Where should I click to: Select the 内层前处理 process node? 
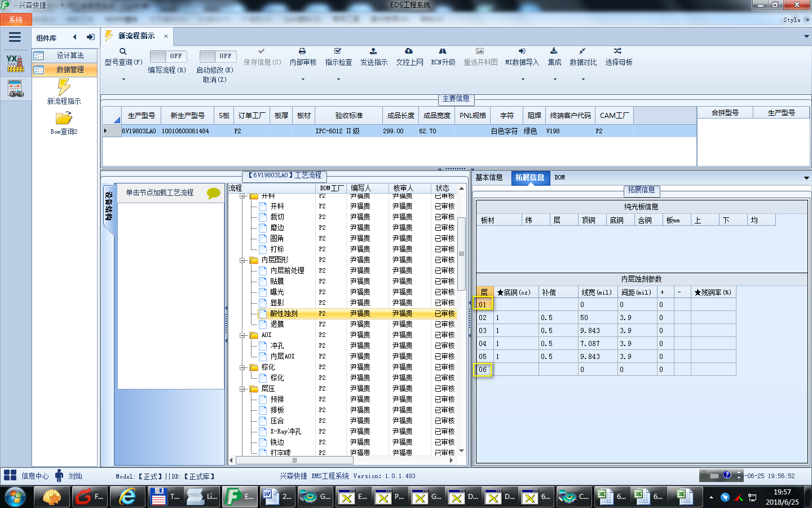tap(287, 270)
